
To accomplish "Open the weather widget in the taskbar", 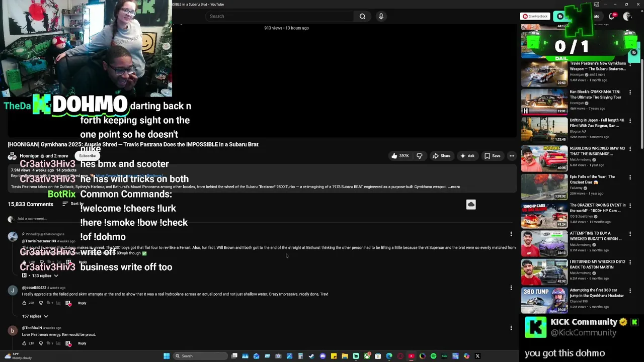I will [x=18, y=356].
